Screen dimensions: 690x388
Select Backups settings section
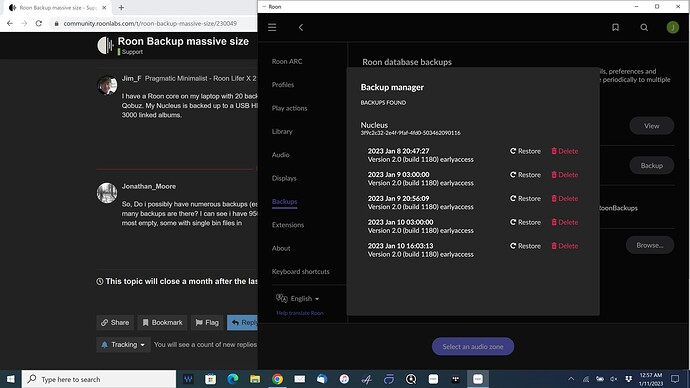[285, 201]
